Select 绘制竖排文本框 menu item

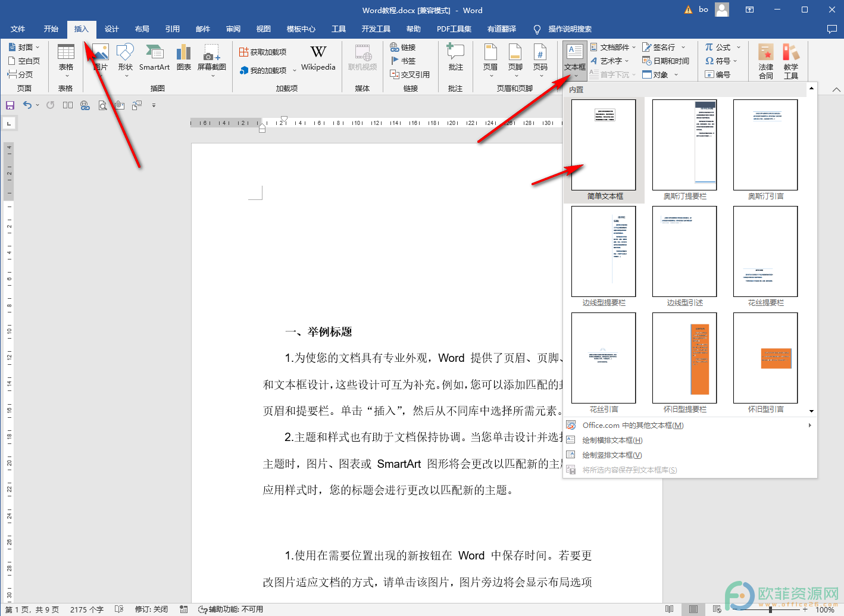click(690, 455)
